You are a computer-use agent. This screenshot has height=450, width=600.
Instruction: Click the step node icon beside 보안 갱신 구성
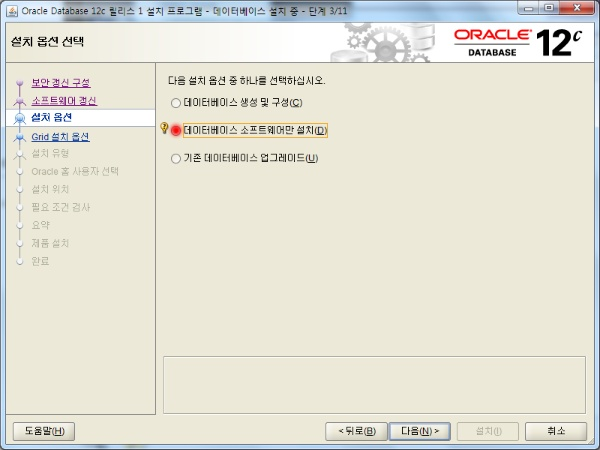click(20, 83)
